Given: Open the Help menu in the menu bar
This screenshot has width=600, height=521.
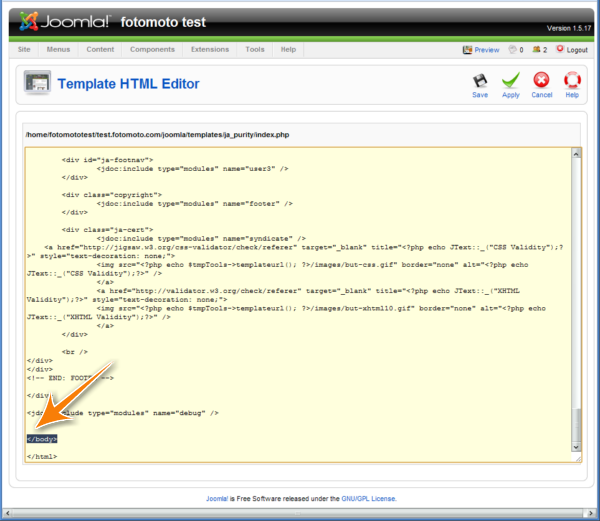Looking at the screenshot, I should click(x=288, y=49).
